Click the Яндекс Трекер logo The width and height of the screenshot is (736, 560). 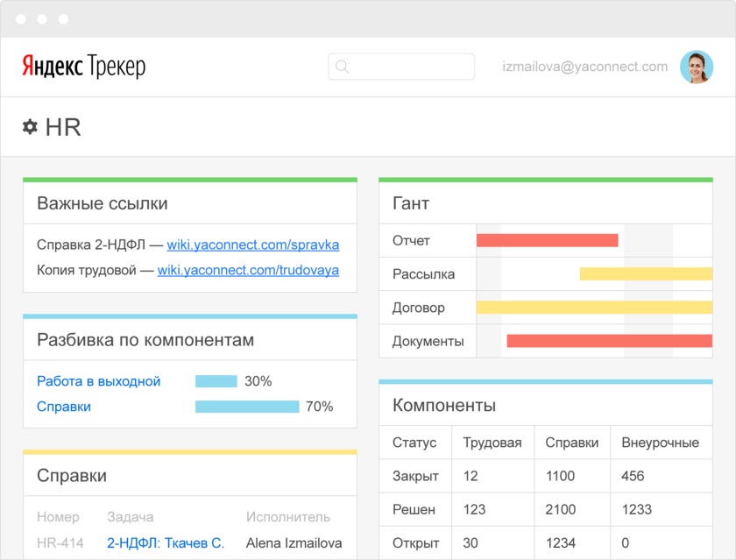(x=83, y=67)
